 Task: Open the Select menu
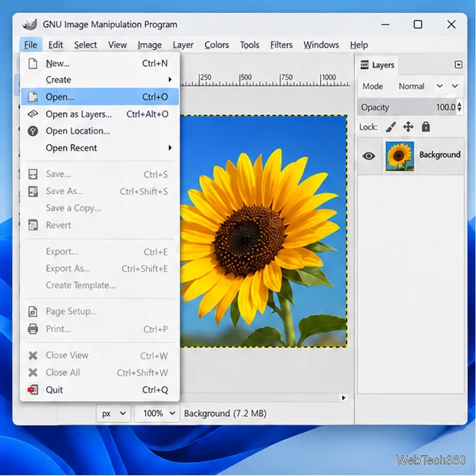click(85, 45)
